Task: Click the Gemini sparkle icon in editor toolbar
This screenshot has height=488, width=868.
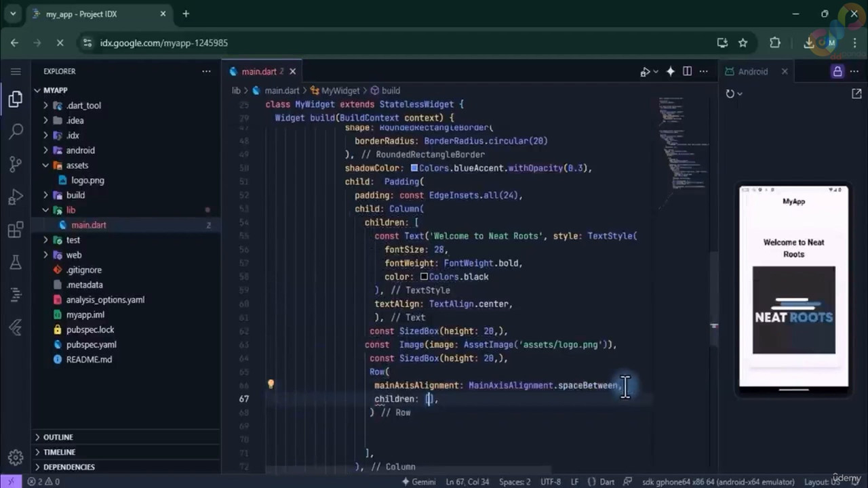Action: tap(670, 71)
